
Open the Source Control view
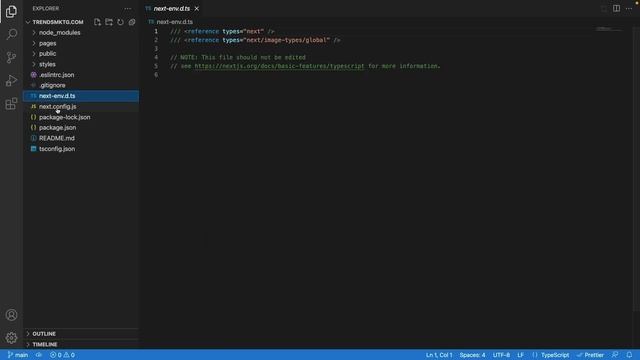(11, 57)
